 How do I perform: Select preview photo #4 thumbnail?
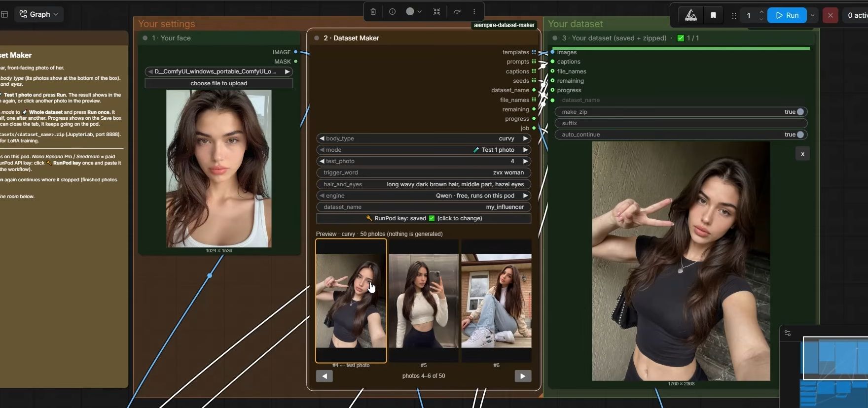point(351,301)
